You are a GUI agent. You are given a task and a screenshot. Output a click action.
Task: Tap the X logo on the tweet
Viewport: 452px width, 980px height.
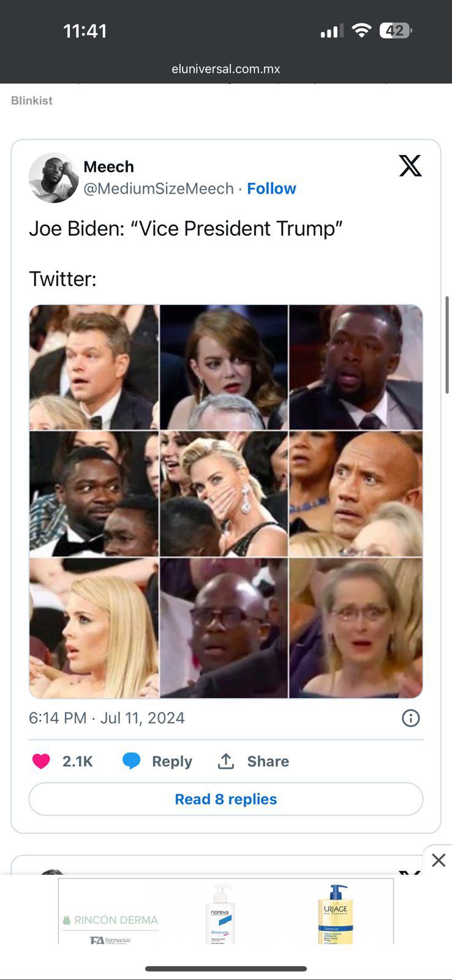410,165
